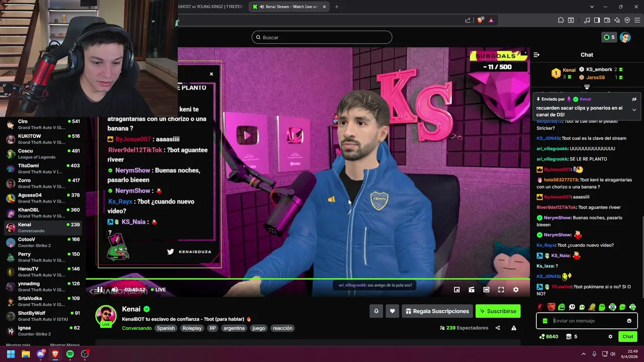The height and width of the screenshot is (362, 644).
Task: Mute the stream volume speaker icon
Action: 115,290
